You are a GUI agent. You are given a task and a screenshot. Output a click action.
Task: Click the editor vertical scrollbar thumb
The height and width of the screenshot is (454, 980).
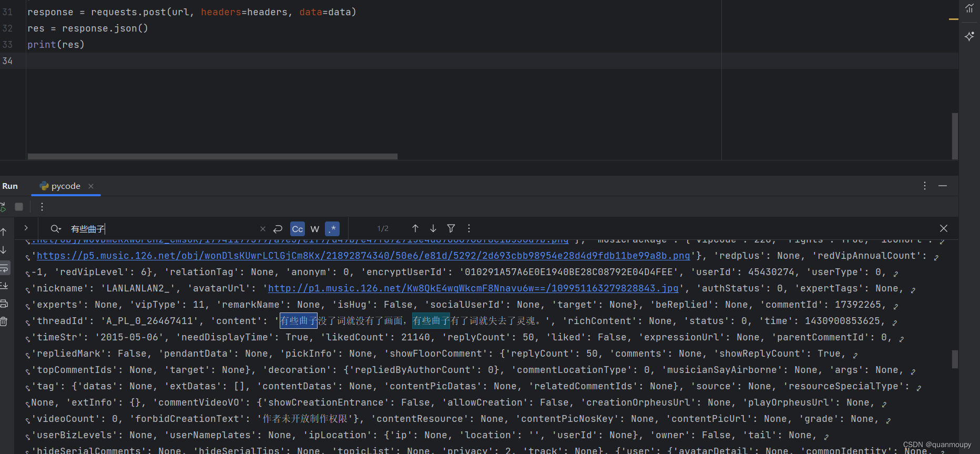[955, 136]
